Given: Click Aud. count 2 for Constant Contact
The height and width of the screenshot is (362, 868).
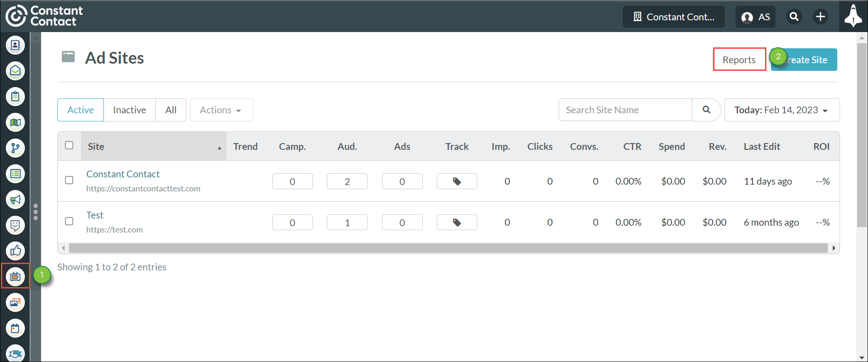Looking at the screenshot, I should [x=347, y=181].
